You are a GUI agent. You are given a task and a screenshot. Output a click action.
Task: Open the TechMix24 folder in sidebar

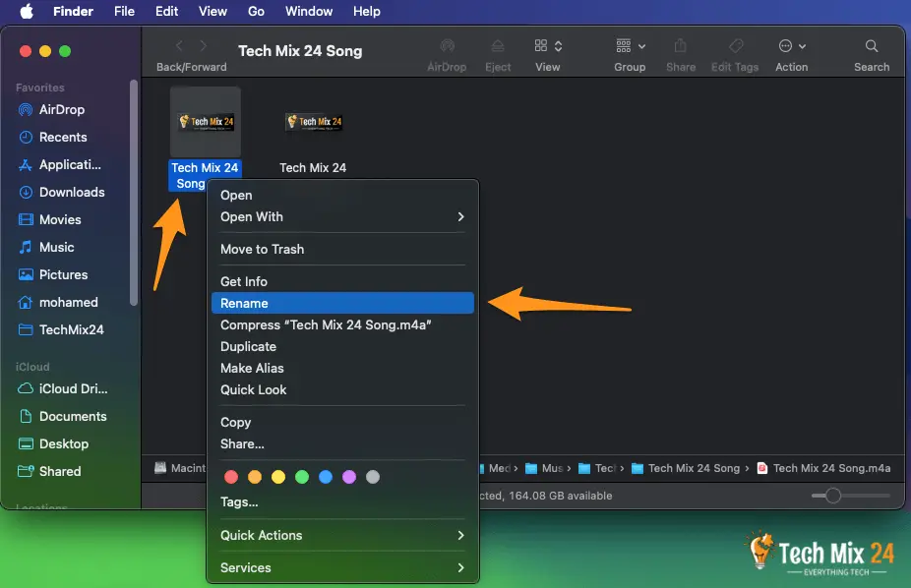click(x=61, y=329)
